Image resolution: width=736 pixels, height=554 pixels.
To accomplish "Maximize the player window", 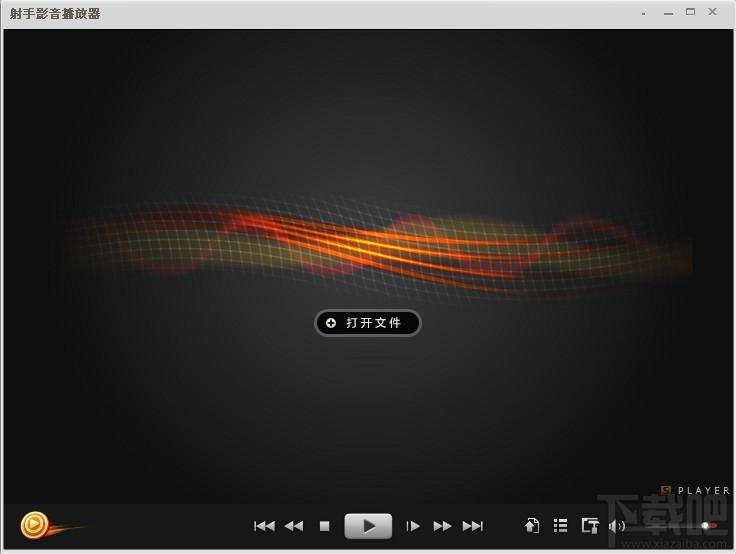I will 690,12.
